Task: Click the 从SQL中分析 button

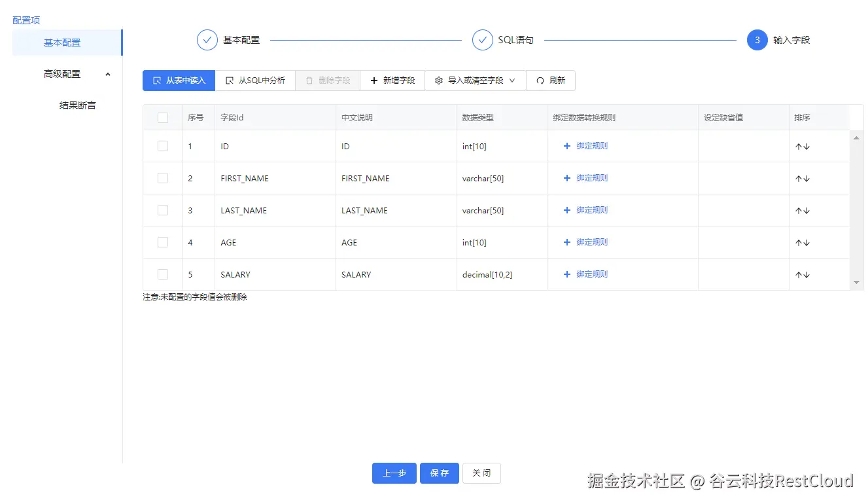Action: coord(255,81)
